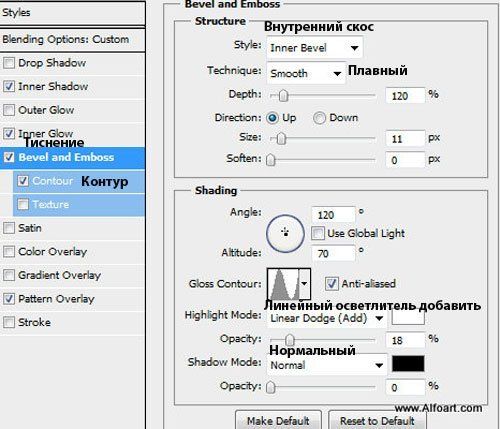500x429 pixels.
Task: Select the Down direction radio button
Action: pos(319,118)
